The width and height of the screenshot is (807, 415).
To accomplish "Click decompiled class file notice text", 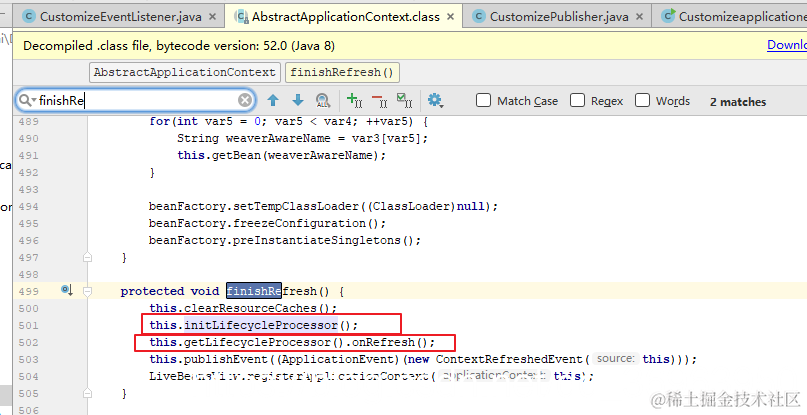I will pos(179,46).
